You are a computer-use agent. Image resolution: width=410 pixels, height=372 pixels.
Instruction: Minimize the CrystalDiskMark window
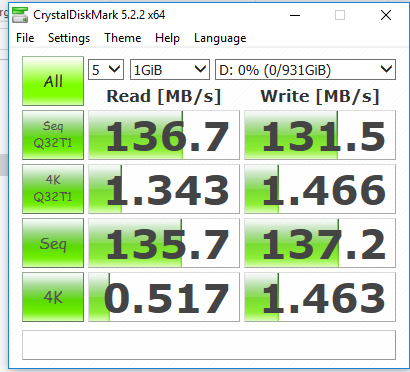(x=295, y=15)
